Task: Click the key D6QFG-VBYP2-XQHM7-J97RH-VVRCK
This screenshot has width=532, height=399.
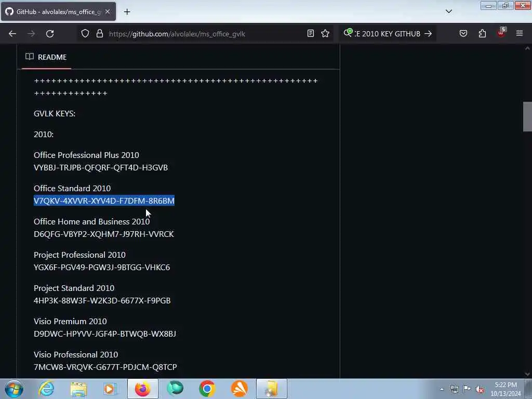Action: click(104, 234)
